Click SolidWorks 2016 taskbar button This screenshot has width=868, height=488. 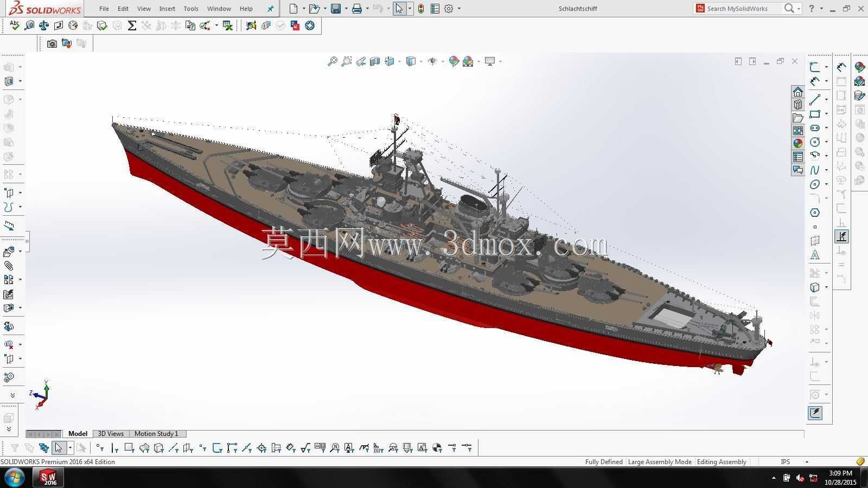click(x=49, y=478)
